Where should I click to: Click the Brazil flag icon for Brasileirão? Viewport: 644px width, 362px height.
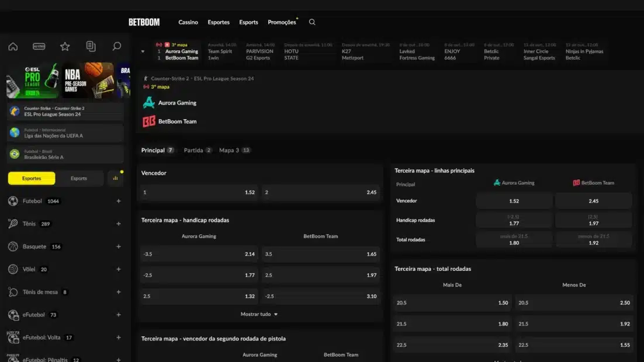tap(15, 154)
